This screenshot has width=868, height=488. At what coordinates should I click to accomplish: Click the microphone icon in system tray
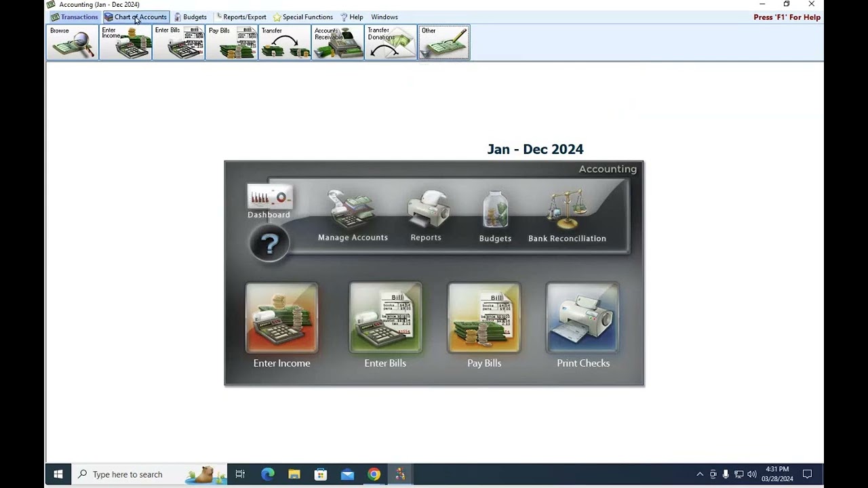[x=726, y=474]
